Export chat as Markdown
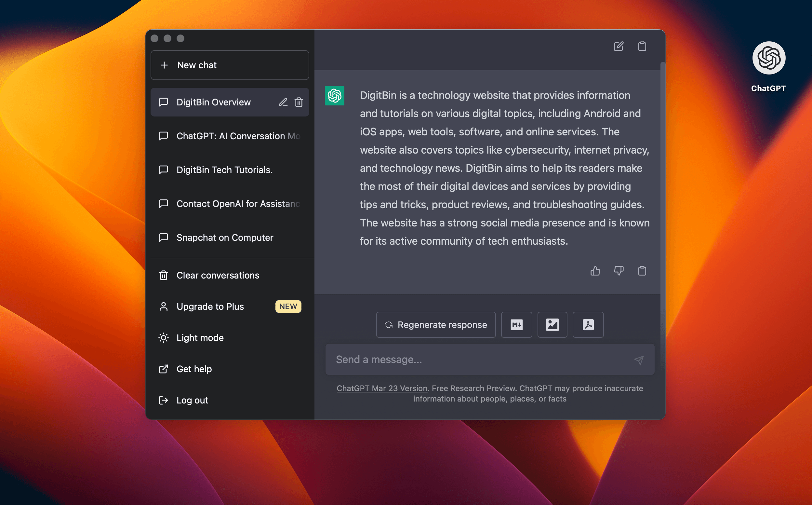Image resolution: width=812 pixels, height=505 pixels. click(x=517, y=325)
